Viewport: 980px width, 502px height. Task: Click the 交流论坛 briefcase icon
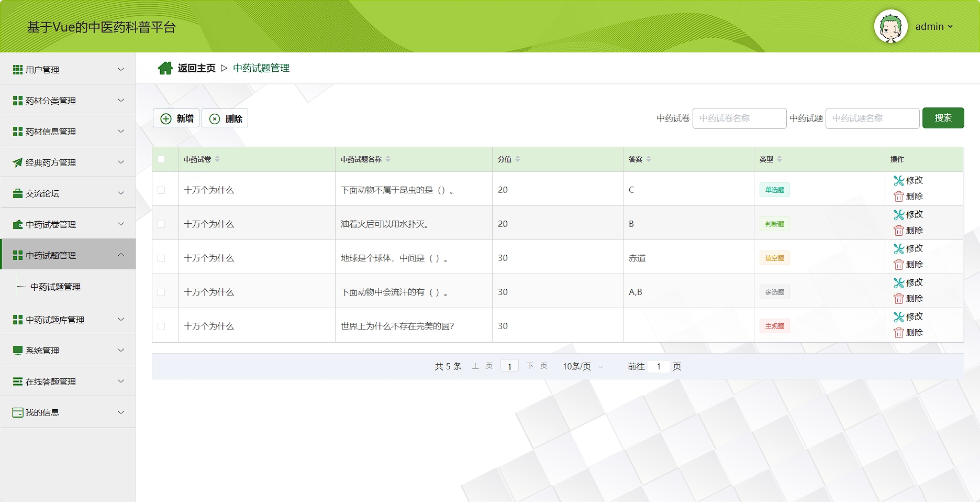pyautogui.click(x=17, y=193)
